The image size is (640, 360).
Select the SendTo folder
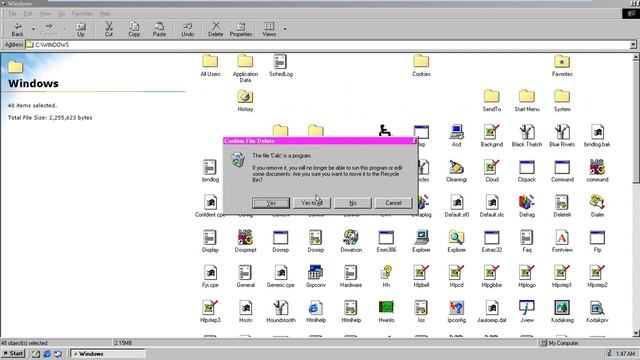(x=492, y=100)
